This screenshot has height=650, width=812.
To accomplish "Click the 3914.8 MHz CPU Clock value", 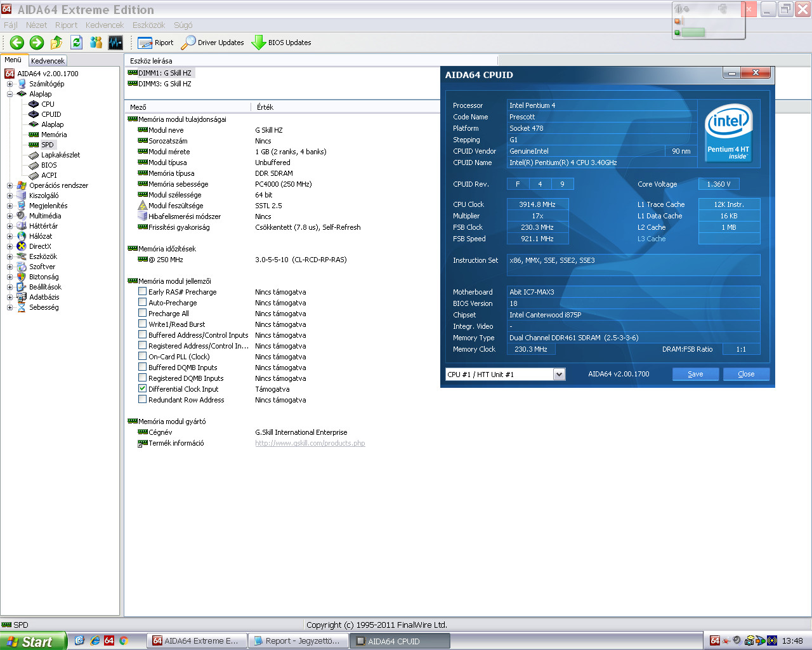I will coord(537,204).
